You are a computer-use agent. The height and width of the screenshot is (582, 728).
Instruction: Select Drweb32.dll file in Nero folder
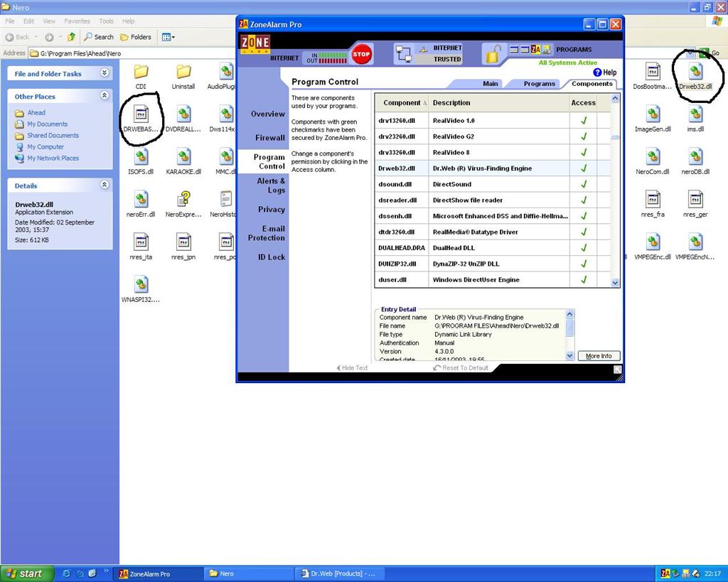[695, 72]
